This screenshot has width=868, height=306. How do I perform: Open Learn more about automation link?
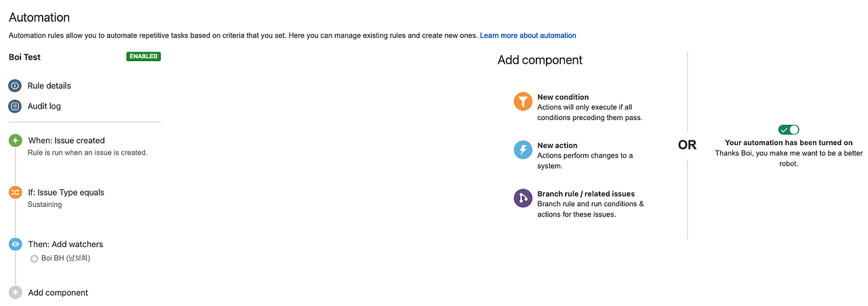pyautogui.click(x=528, y=35)
